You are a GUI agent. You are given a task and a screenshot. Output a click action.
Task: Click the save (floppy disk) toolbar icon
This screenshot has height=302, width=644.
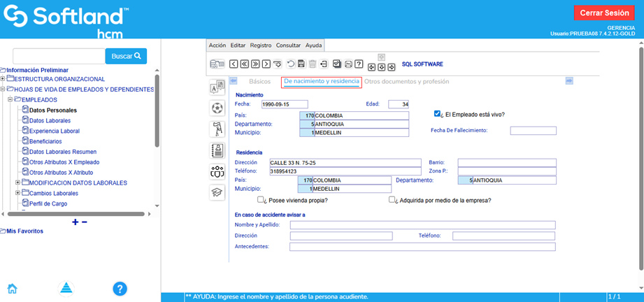click(x=301, y=64)
